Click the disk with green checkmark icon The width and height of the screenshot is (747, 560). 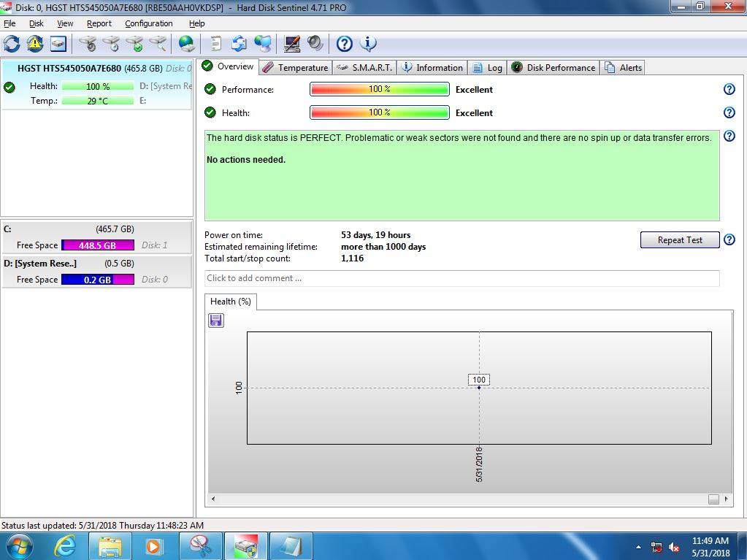pos(135,44)
